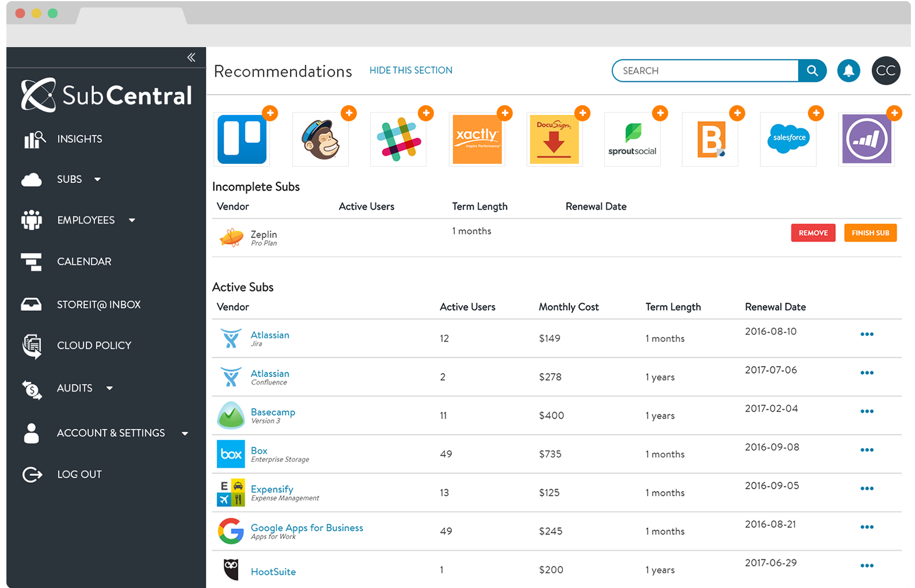Click the Subs cloud icon
The width and height of the screenshot is (915, 588).
click(31, 180)
